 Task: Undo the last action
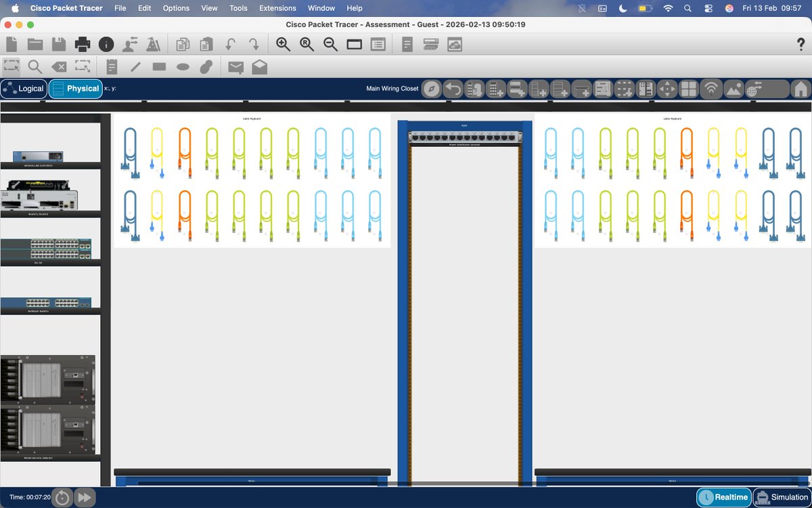pos(230,45)
